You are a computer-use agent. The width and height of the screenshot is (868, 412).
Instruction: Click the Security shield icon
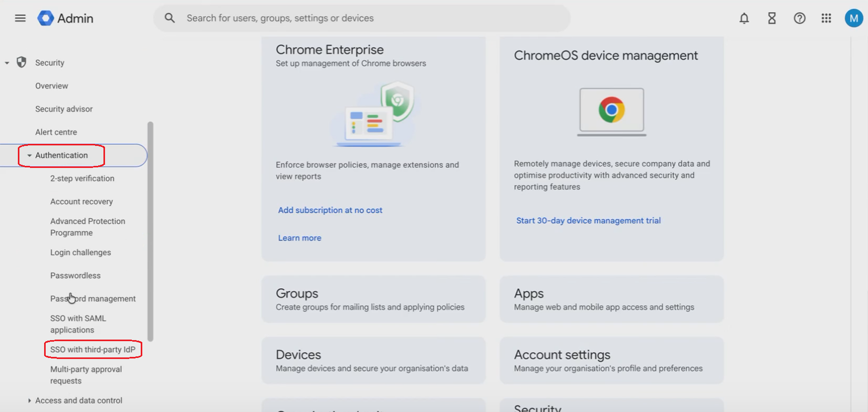(x=22, y=62)
